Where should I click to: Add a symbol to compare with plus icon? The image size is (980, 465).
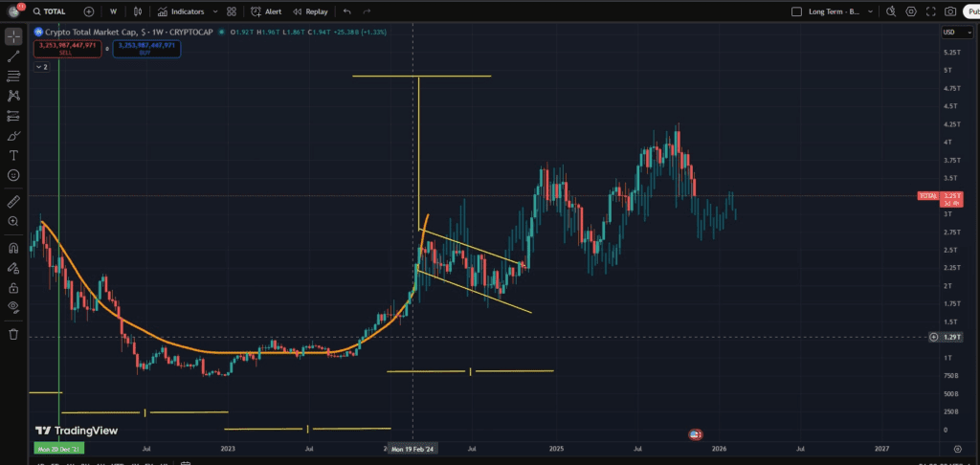pyautogui.click(x=89, y=11)
